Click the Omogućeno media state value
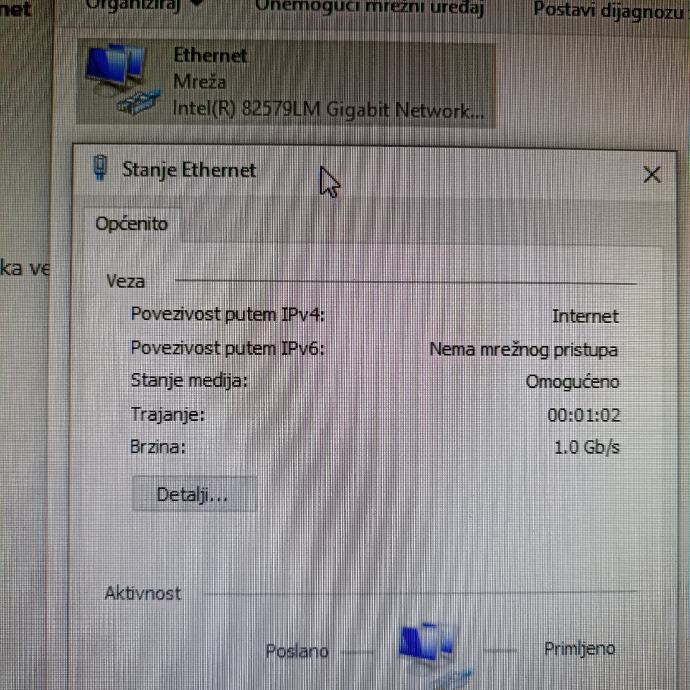This screenshot has height=690, width=690. (x=573, y=382)
